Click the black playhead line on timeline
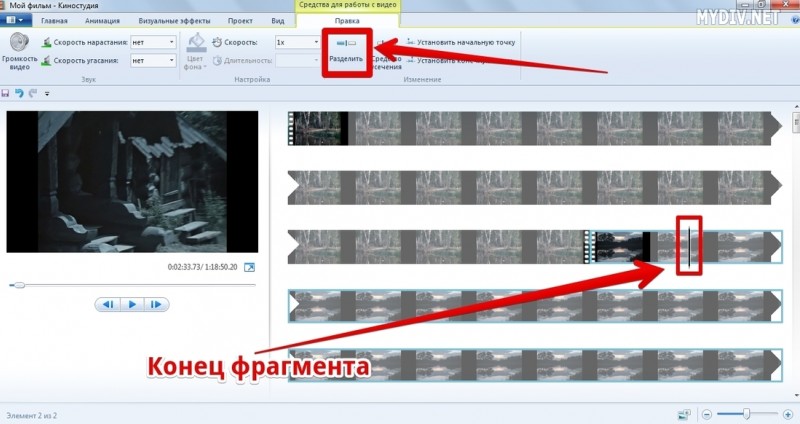800x424 pixels. 689,246
